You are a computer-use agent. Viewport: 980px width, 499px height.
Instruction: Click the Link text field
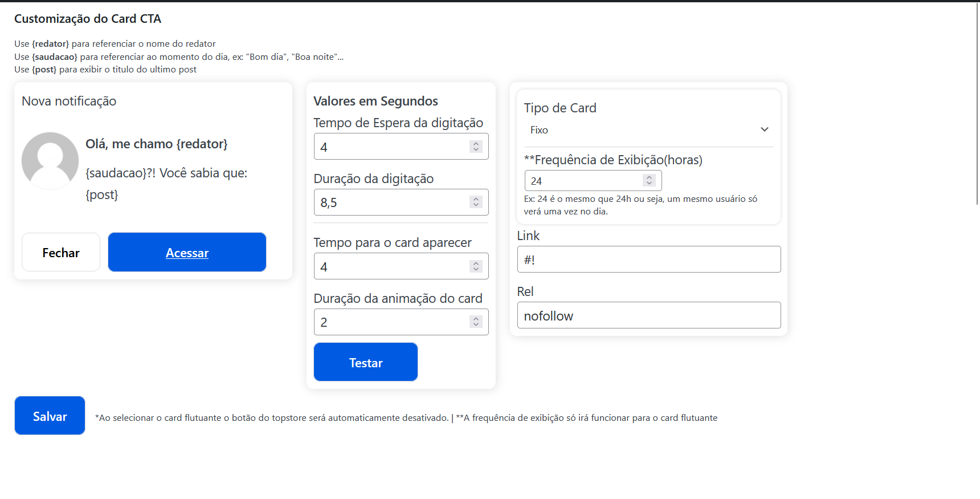(x=648, y=259)
